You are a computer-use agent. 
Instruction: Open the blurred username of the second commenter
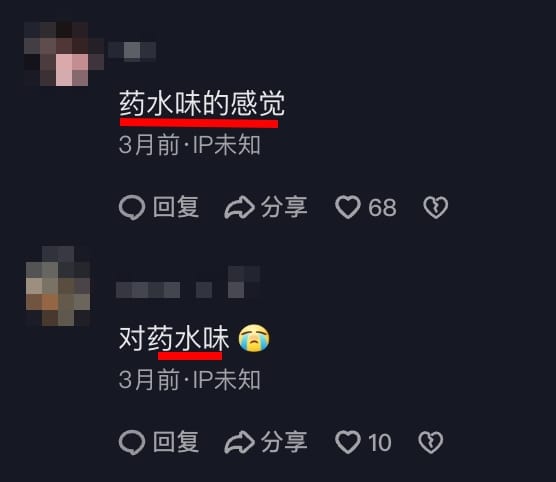pos(188,282)
